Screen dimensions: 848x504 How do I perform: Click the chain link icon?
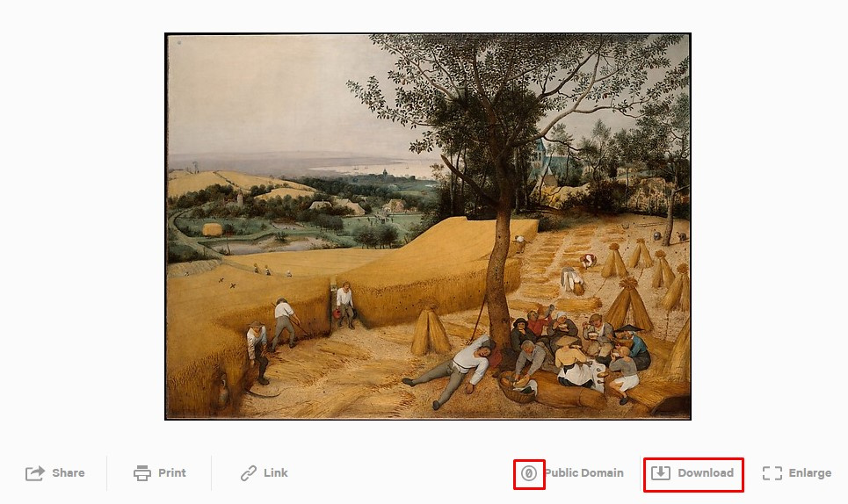[249, 473]
